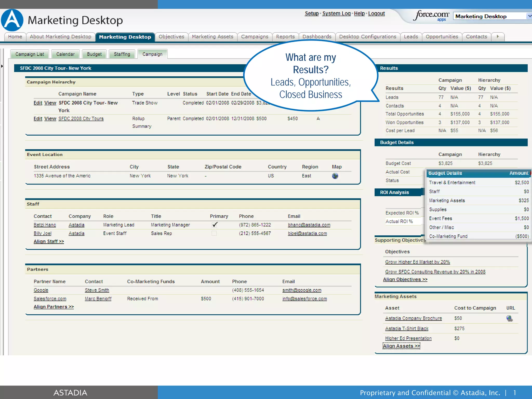This screenshot has height=399, width=532.
Task: Edit the SFDC 2008 City Tour- New York campaign
Action: click(x=38, y=103)
